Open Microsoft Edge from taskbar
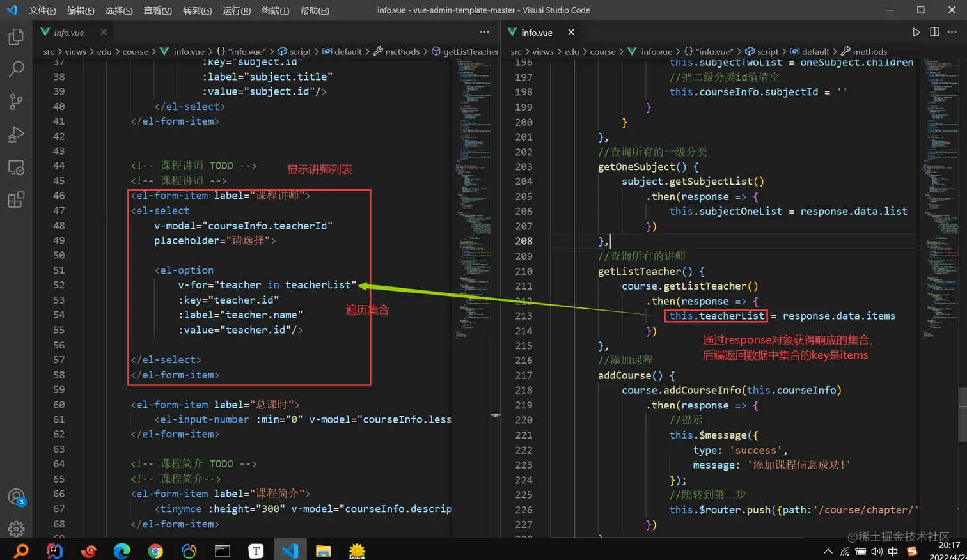Screen dimensions: 967x560 [122, 550]
